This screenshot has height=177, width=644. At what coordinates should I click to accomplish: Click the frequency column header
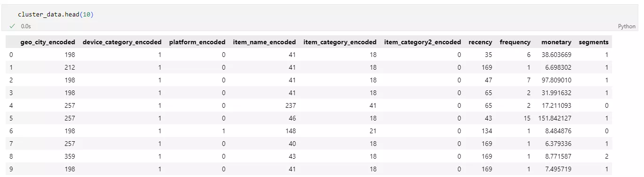click(515, 42)
